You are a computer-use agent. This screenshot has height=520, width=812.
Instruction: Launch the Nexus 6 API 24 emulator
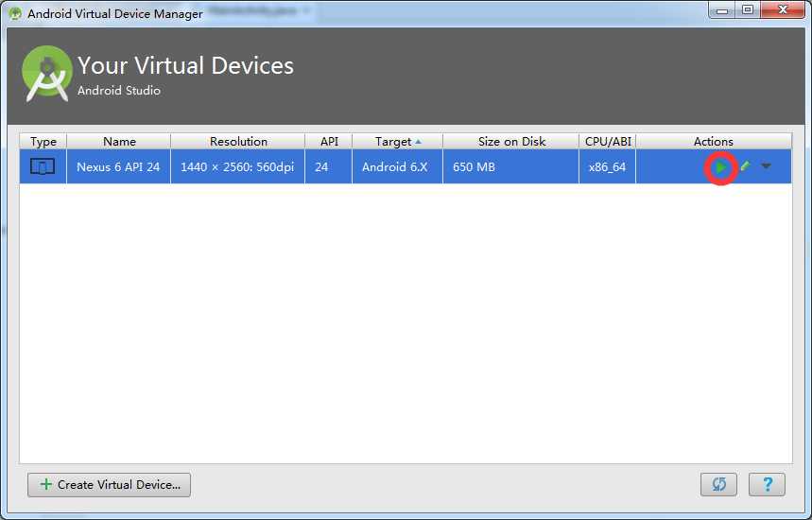[720, 167]
